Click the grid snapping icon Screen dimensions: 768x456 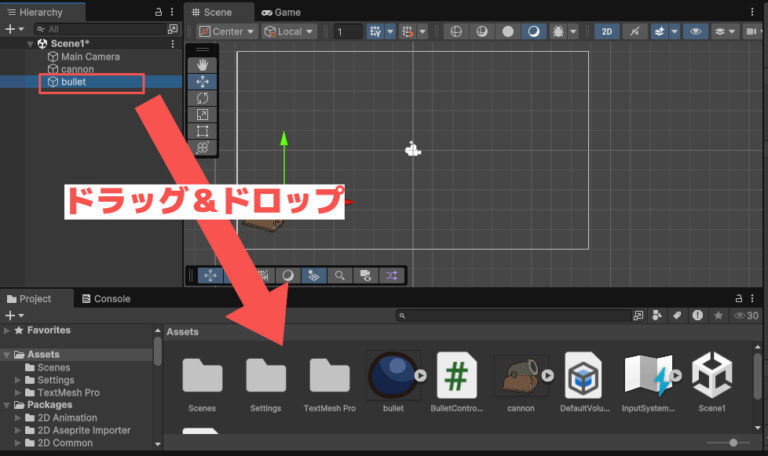click(x=375, y=32)
